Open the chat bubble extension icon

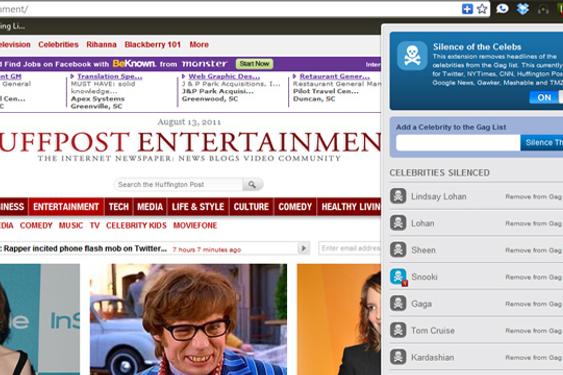pos(502,8)
